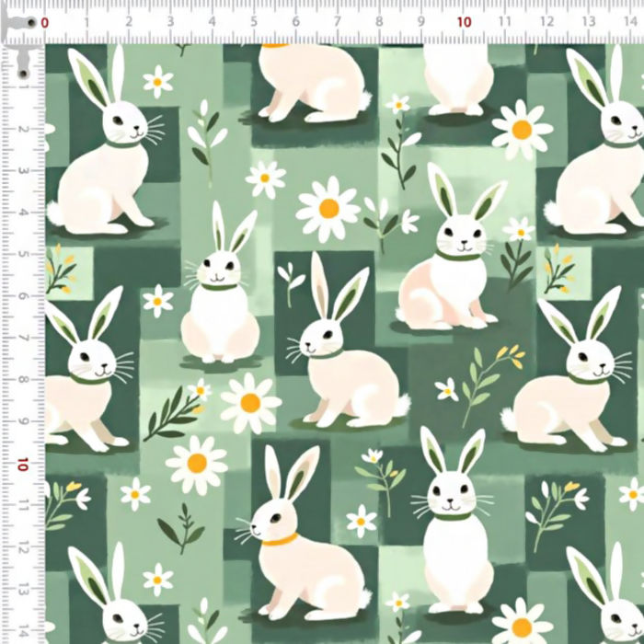The image size is (644, 644).
Task: Select the large daisy in the upper right
Action: (x=522, y=130)
